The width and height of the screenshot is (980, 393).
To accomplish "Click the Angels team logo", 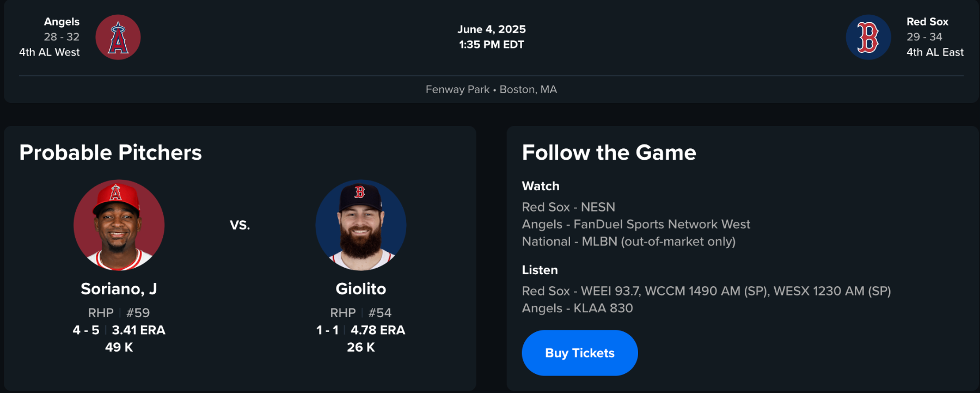I will tap(118, 37).
